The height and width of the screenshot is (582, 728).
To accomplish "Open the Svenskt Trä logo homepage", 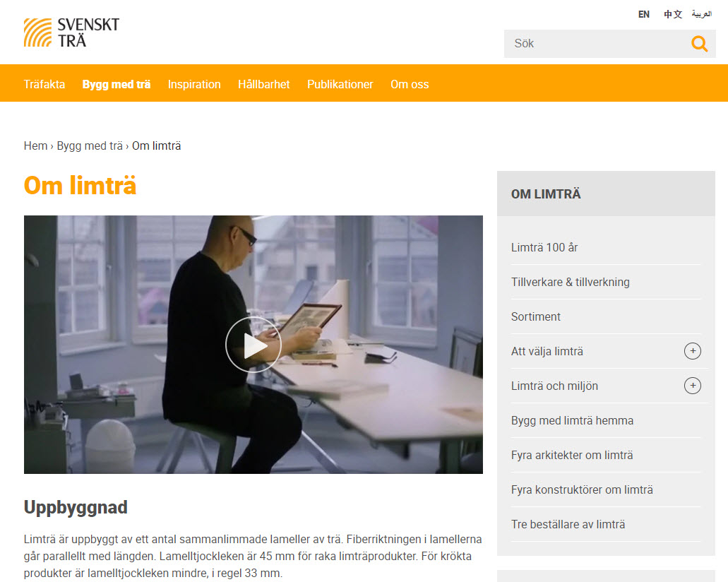I will coord(71,32).
